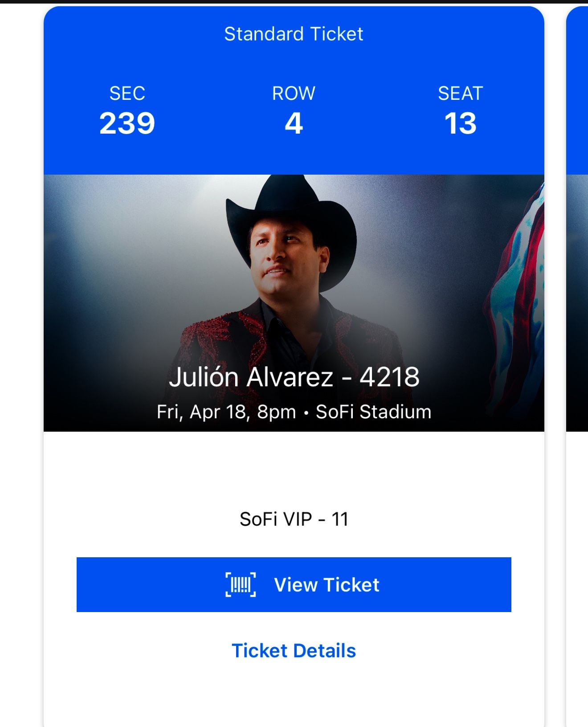Click seat number 13

[461, 123]
